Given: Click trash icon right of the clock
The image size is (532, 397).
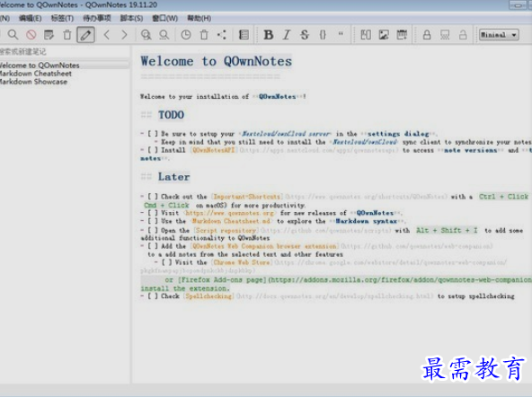Looking at the screenshot, I should (204, 35).
